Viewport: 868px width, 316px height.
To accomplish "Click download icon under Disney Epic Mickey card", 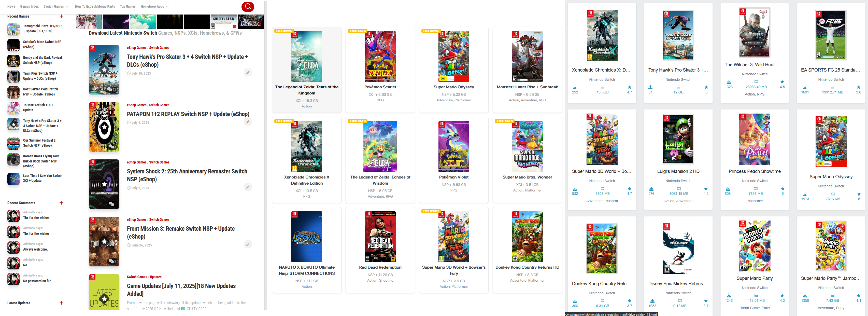I will [x=652, y=301].
